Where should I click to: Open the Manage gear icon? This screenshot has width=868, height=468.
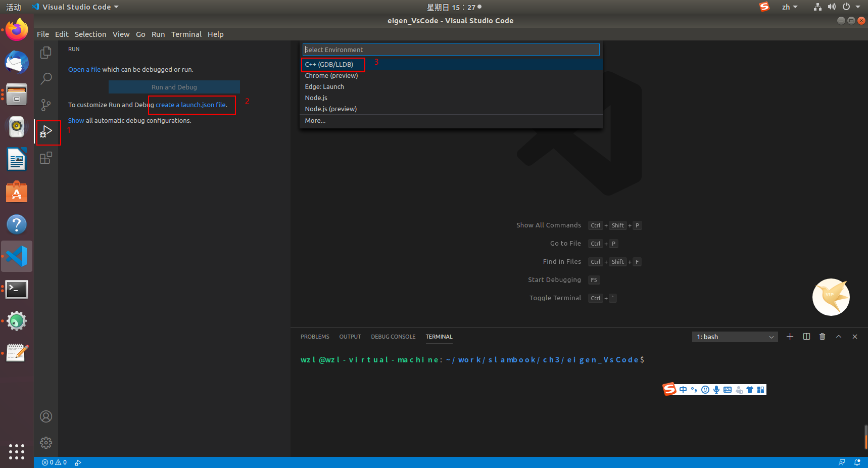pyautogui.click(x=46, y=443)
